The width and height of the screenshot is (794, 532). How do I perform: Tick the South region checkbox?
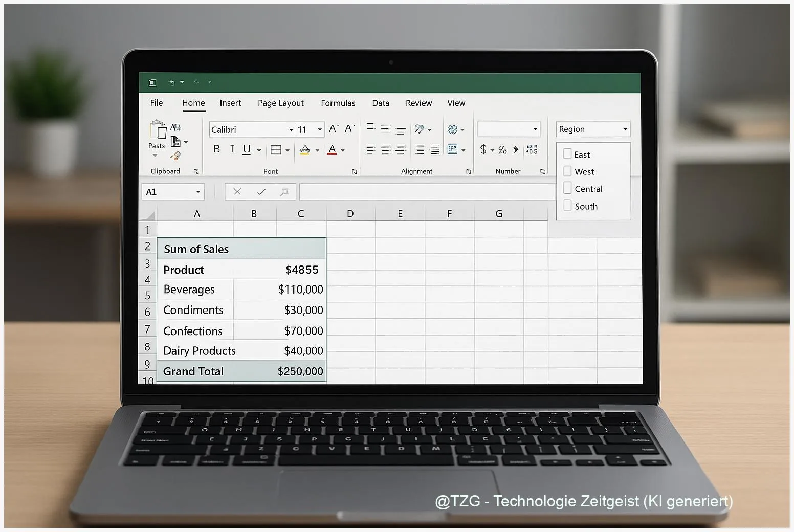(567, 206)
